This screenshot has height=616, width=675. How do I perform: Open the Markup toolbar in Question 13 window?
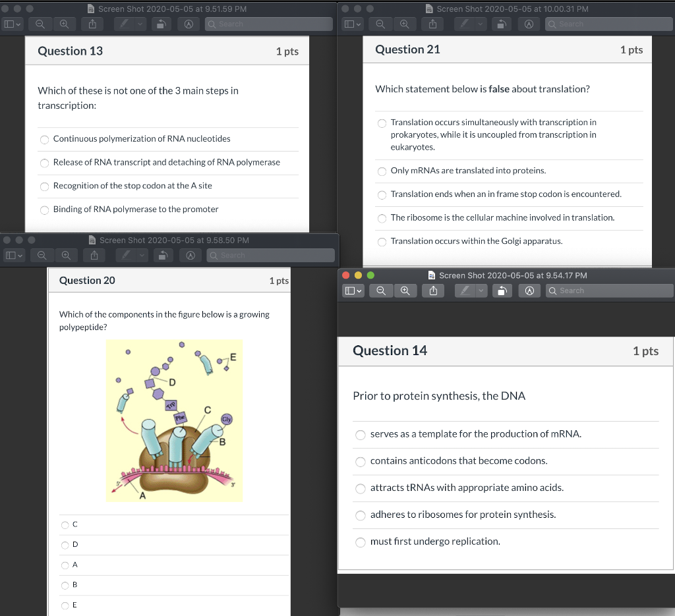(189, 24)
